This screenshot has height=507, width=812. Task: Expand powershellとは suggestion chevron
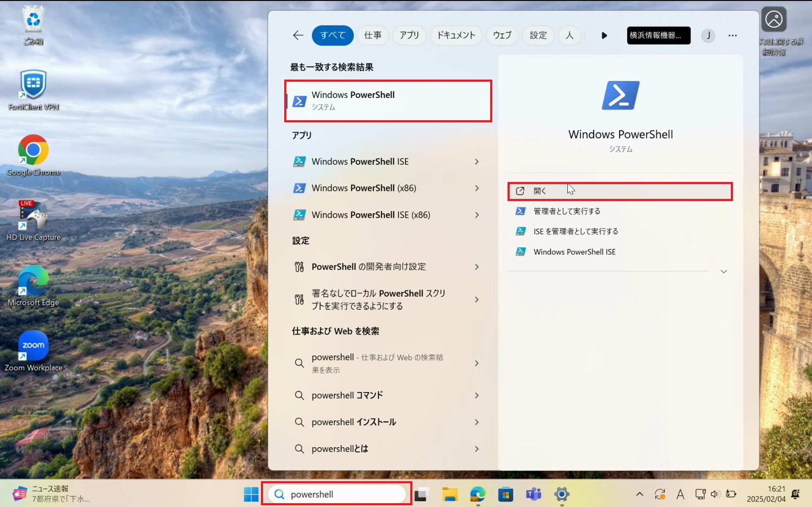pyautogui.click(x=477, y=449)
